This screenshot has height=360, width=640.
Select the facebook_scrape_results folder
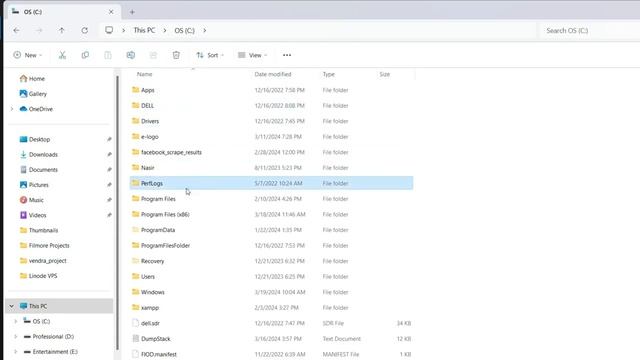271,152
